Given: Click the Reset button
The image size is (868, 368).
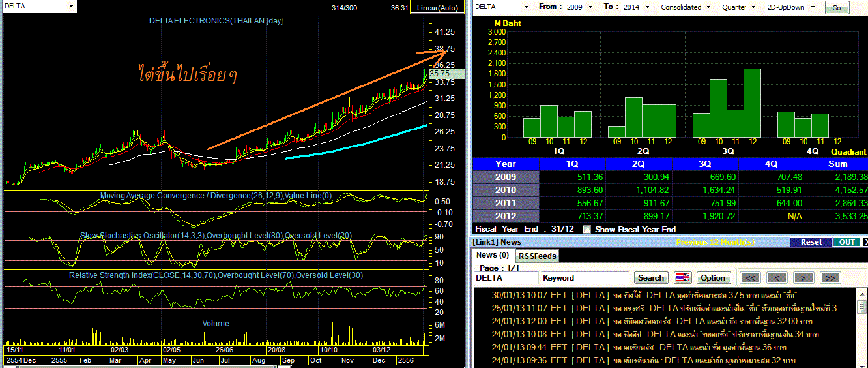Looking at the screenshot, I should [811, 242].
